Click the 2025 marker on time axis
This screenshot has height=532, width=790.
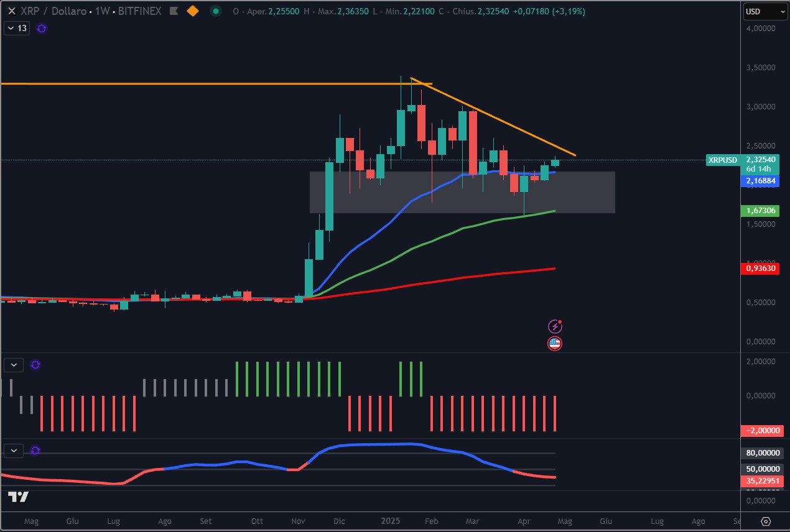(391, 521)
